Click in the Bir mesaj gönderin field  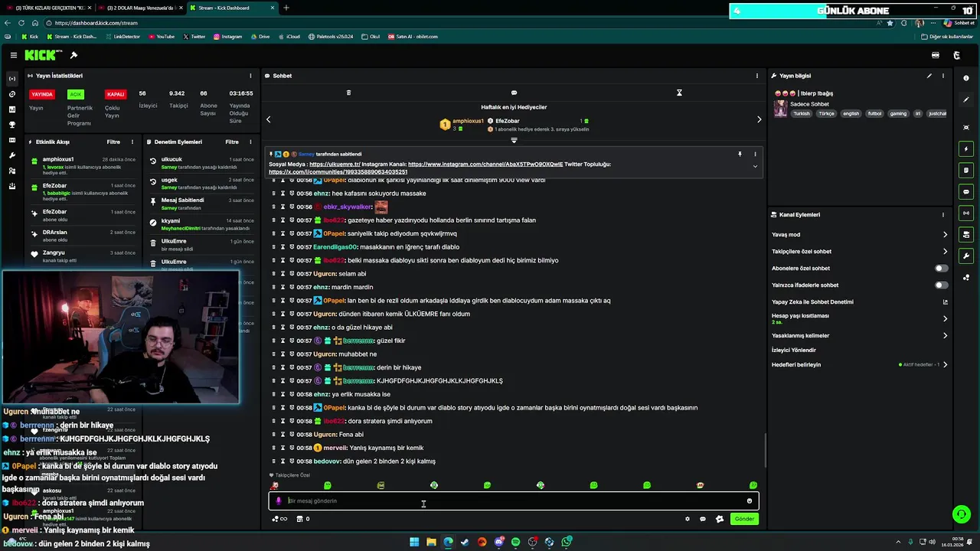coord(513,501)
